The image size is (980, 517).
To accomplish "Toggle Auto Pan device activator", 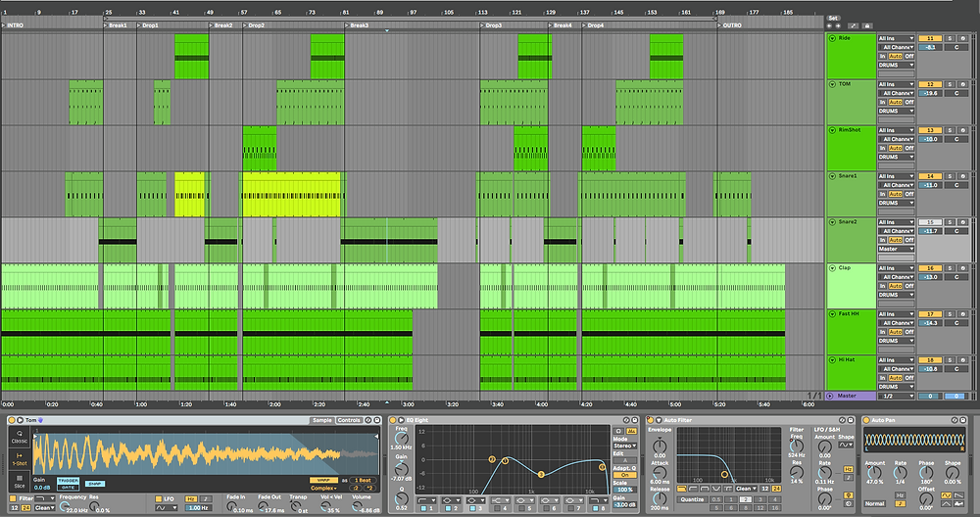I will pos(866,420).
